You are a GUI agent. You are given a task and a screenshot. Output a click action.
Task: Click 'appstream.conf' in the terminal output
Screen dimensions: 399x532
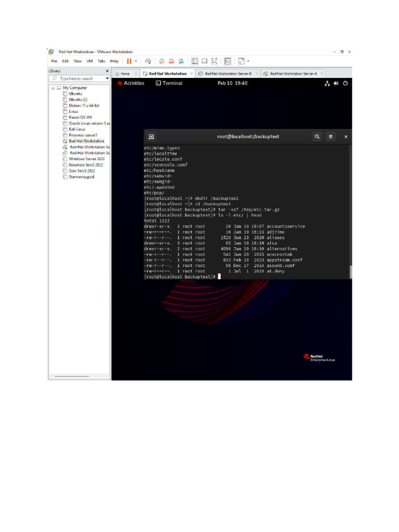(284, 260)
